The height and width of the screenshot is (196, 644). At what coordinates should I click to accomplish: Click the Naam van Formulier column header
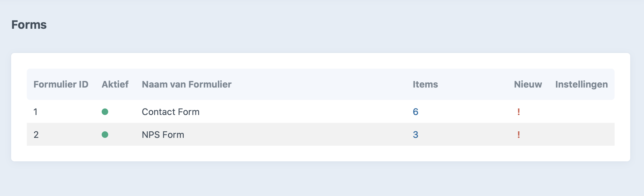click(x=187, y=84)
